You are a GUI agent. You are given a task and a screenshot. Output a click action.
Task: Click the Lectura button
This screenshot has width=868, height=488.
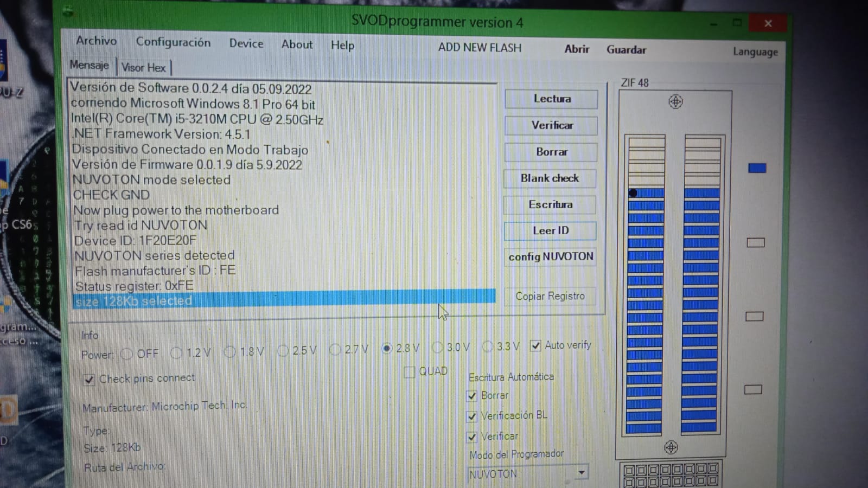click(x=552, y=99)
